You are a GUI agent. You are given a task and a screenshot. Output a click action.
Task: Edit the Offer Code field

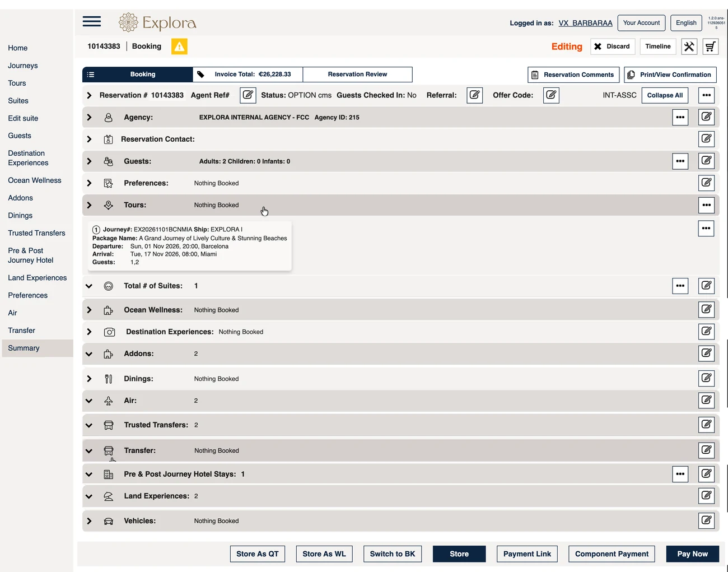(551, 95)
